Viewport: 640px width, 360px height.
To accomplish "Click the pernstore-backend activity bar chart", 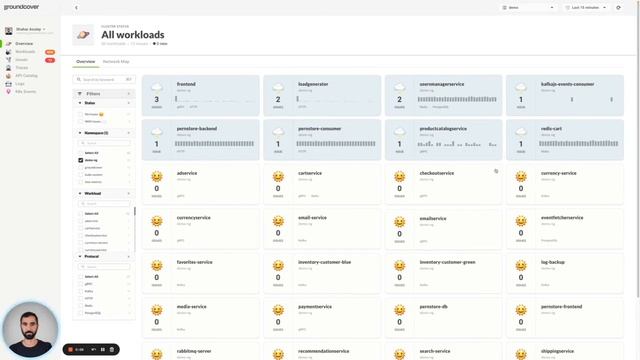I will (214, 144).
